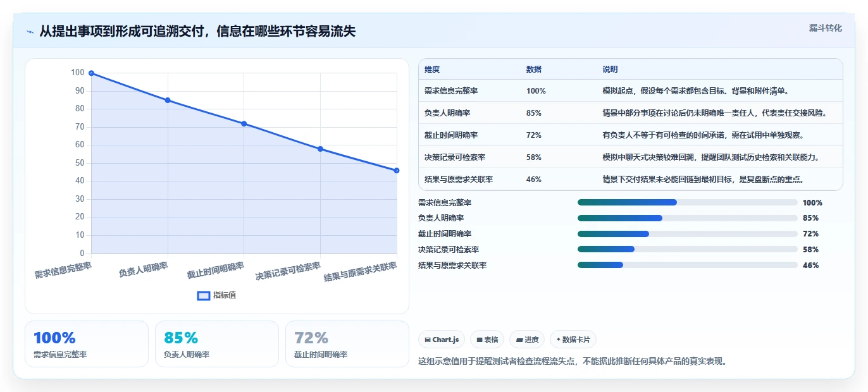Click x-axis label 截止时间明确率
The height and width of the screenshot is (392, 868).
click(x=216, y=270)
